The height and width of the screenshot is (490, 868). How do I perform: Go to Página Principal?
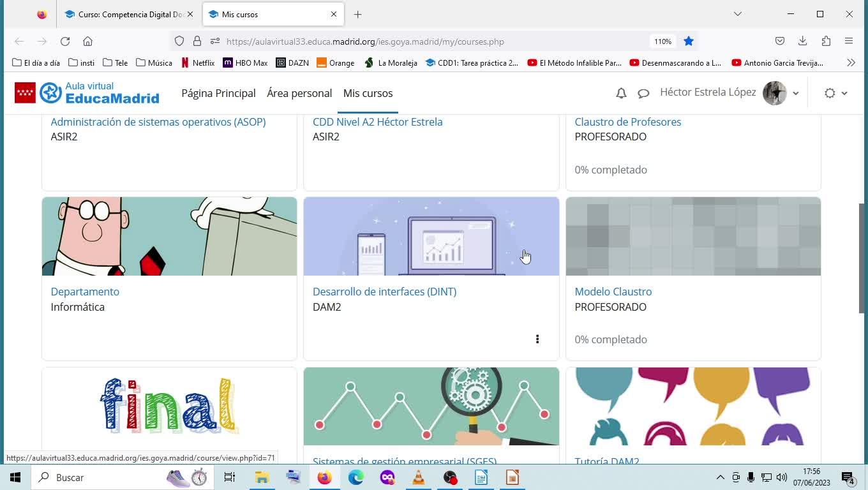coord(218,93)
